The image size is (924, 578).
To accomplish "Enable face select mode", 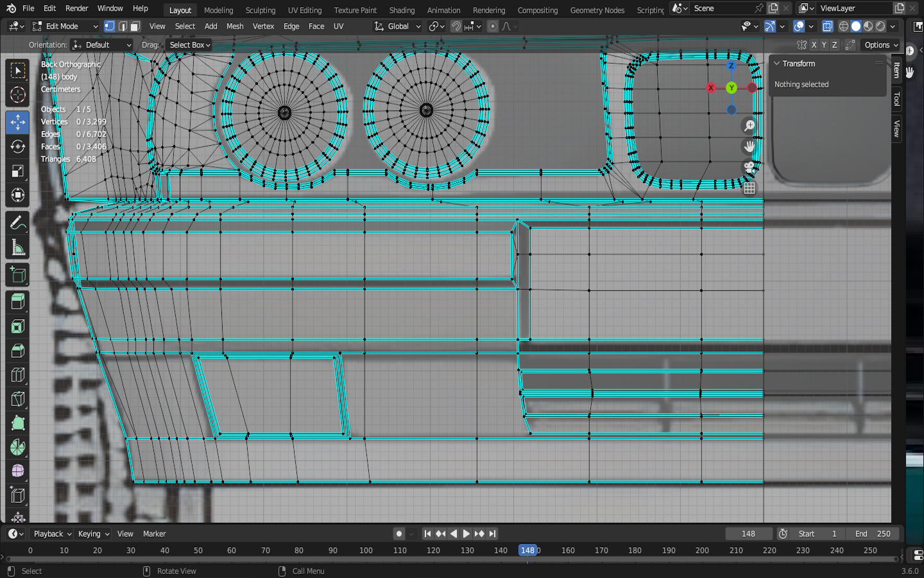I will 135,26.
